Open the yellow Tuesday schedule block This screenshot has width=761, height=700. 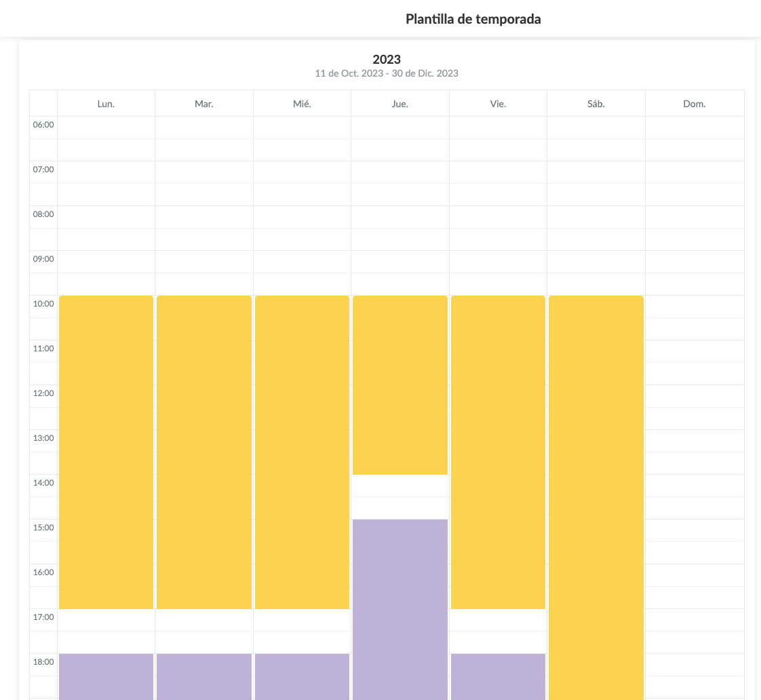tap(204, 452)
